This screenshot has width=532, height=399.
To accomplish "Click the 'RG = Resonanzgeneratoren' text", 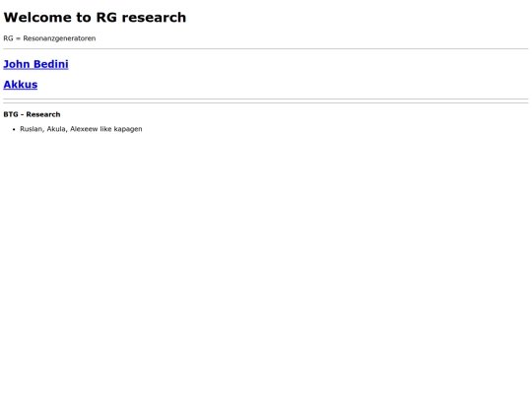I will (x=49, y=38).
